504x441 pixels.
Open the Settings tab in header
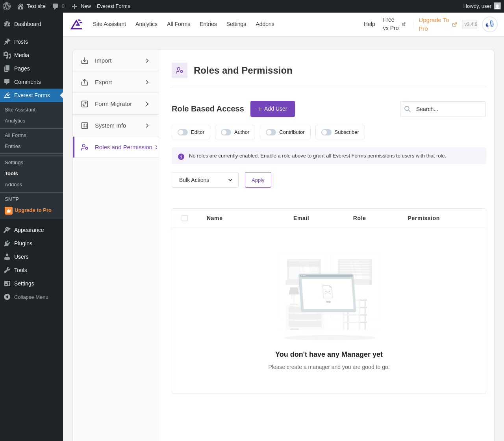coord(236,24)
